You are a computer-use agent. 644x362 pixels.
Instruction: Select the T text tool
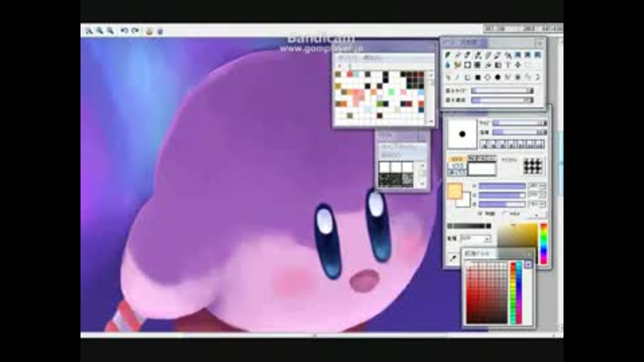coord(508,65)
